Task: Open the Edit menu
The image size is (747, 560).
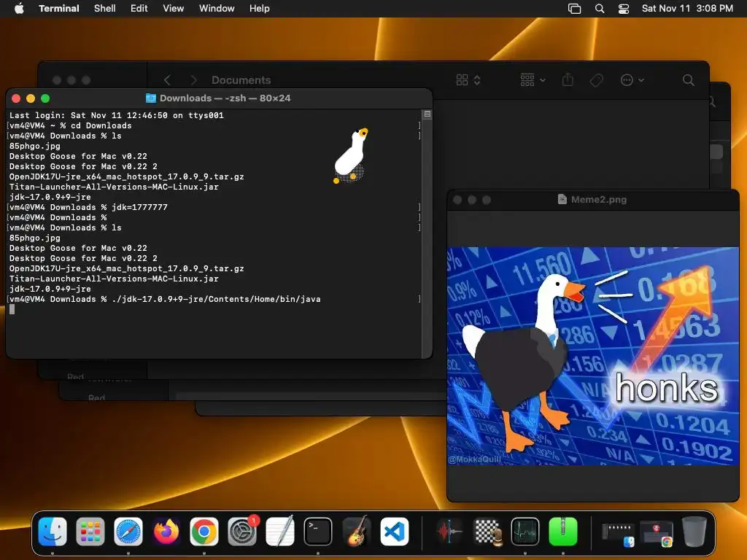Action: point(139,8)
